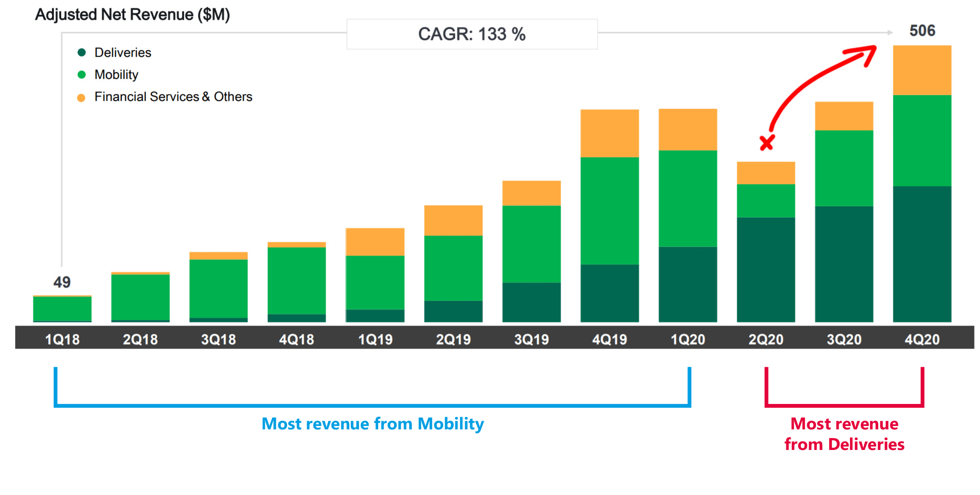Image resolution: width=980 pixels, height=495 pixels.
Task: Click the Mobility legend color dot
Action: coord(81,74)
